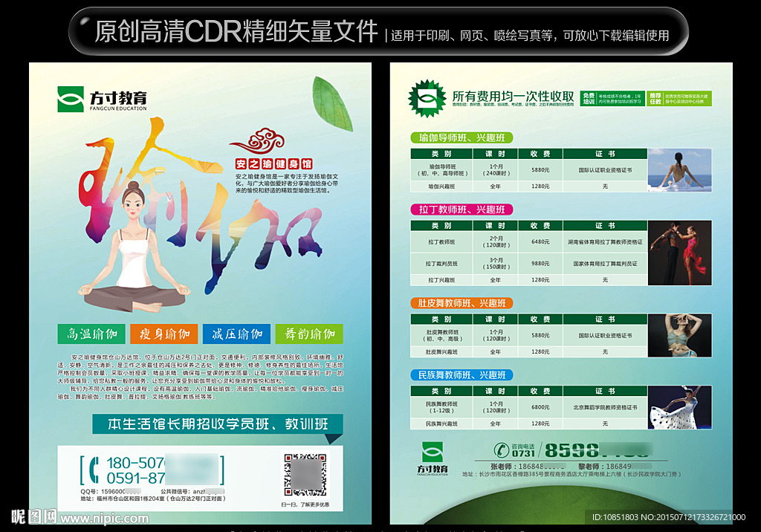Viewport: 761px width, 532px height.
Task: Click the 黎老师 contact number
Action: (615, 466)
